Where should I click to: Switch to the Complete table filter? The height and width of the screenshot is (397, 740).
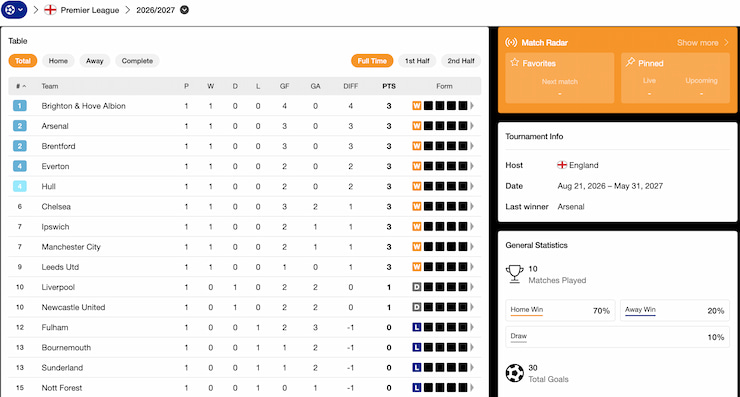pos(137,61)
